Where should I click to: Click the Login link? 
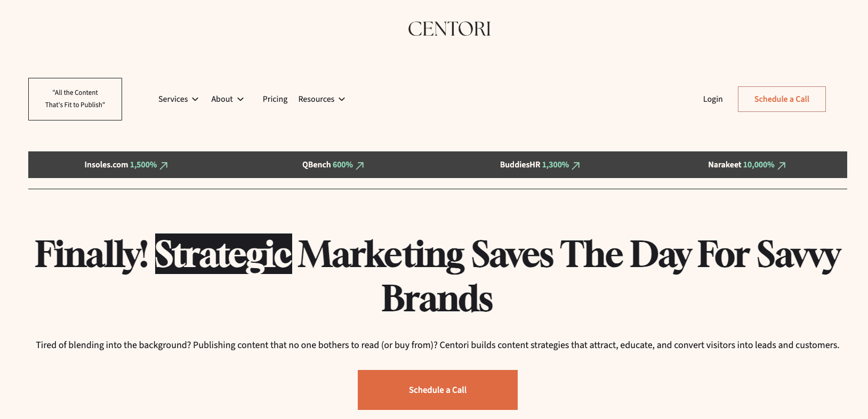713,99
